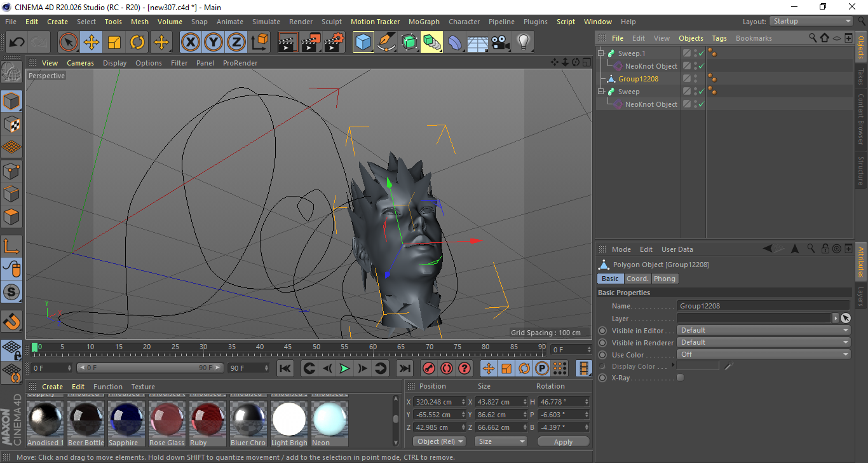Open the spline Pen tool
This screenshot has width=868, height=463.
coord(386,43)
